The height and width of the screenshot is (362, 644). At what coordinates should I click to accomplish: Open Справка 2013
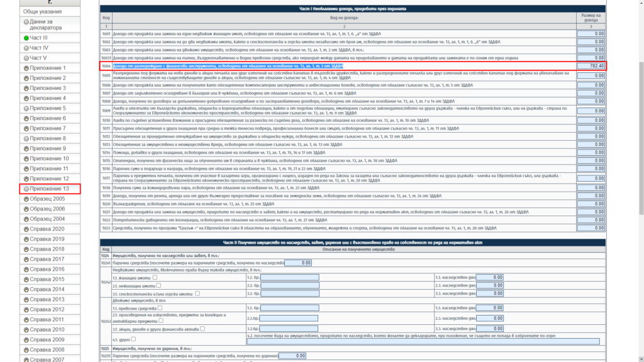47,299
